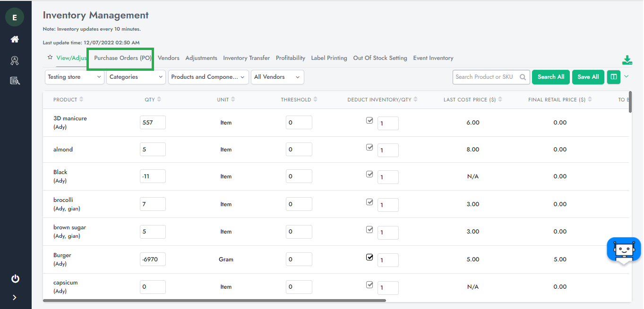Open the Categories dropdown
The width and height of the screenshot is (644, 309).
click(136, 77)
